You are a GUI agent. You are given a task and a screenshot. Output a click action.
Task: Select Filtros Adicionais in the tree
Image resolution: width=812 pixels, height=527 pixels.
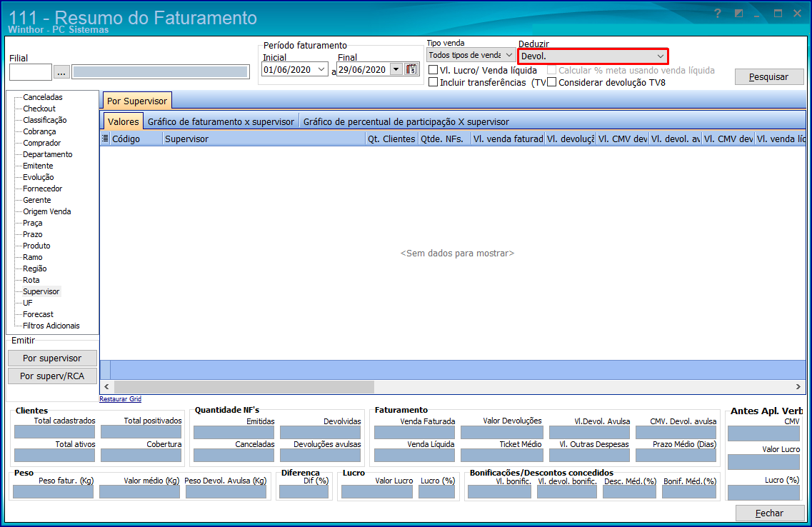pyautogui.click(x=51, y=326)
